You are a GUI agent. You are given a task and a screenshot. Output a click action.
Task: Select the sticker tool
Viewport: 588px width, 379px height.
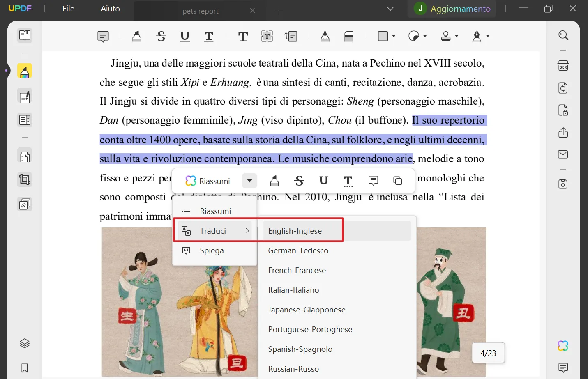(x=414, y=36)
